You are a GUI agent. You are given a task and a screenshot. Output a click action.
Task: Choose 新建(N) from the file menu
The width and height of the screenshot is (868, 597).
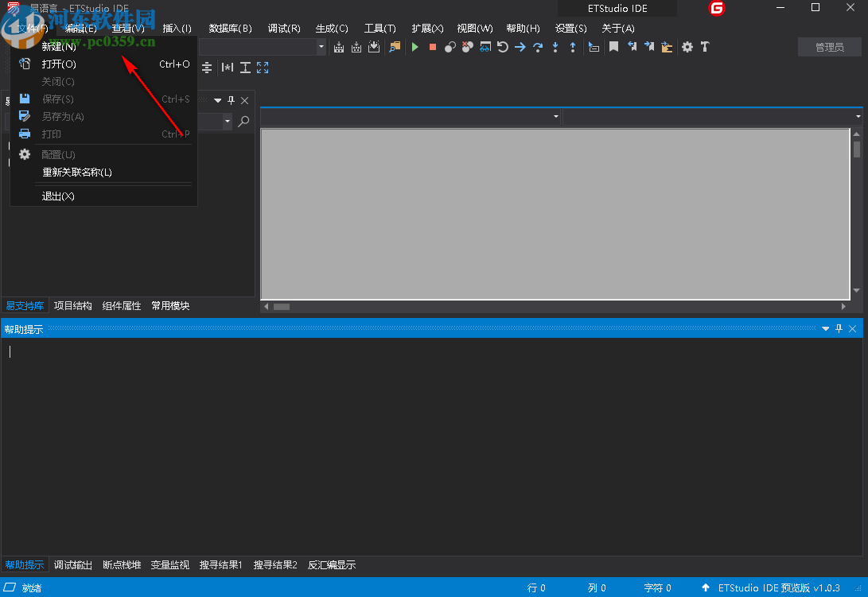[x=60, y=46]
